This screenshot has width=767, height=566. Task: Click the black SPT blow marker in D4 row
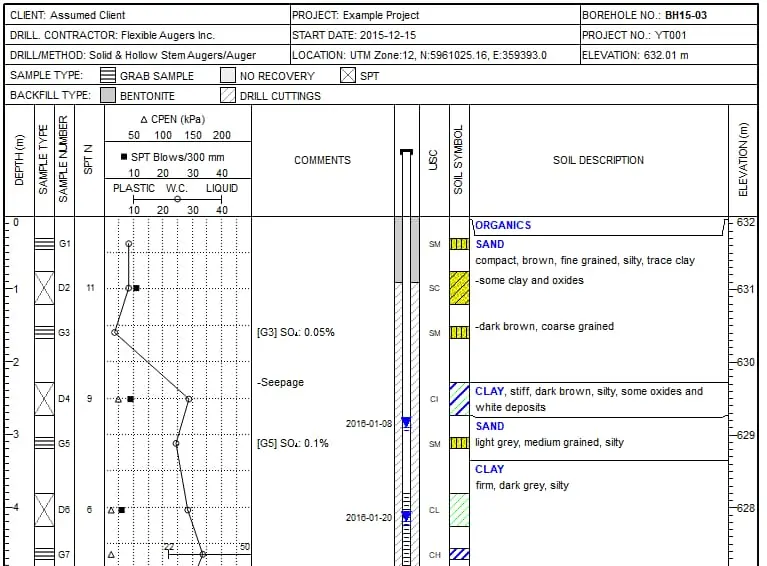[131, 399]
